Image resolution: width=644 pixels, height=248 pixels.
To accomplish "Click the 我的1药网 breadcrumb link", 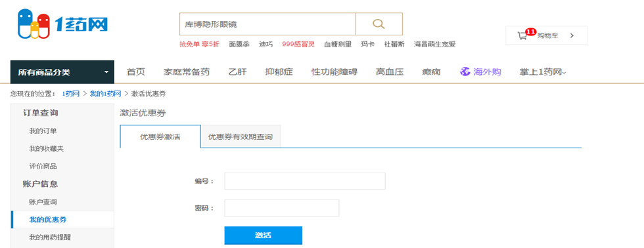I will click(106, 94).
